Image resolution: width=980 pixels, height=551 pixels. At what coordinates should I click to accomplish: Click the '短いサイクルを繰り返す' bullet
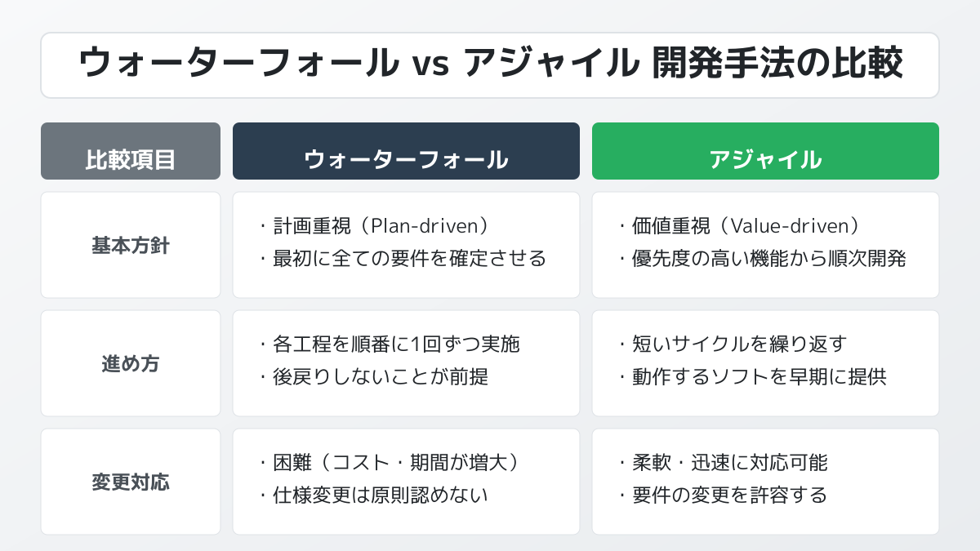738,344
